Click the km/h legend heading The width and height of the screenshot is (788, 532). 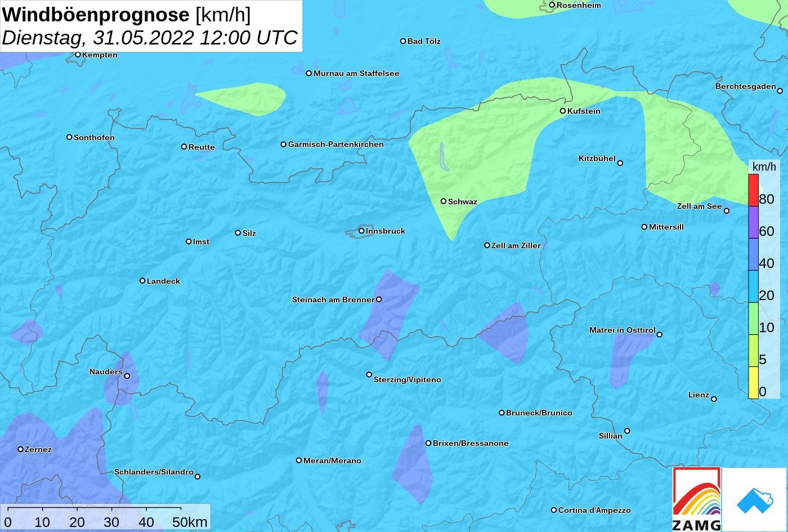tap(764, 167)
